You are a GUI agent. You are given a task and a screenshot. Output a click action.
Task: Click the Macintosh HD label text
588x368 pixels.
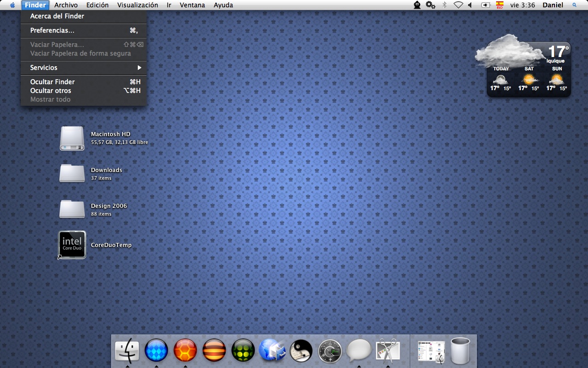coord(111,134)
